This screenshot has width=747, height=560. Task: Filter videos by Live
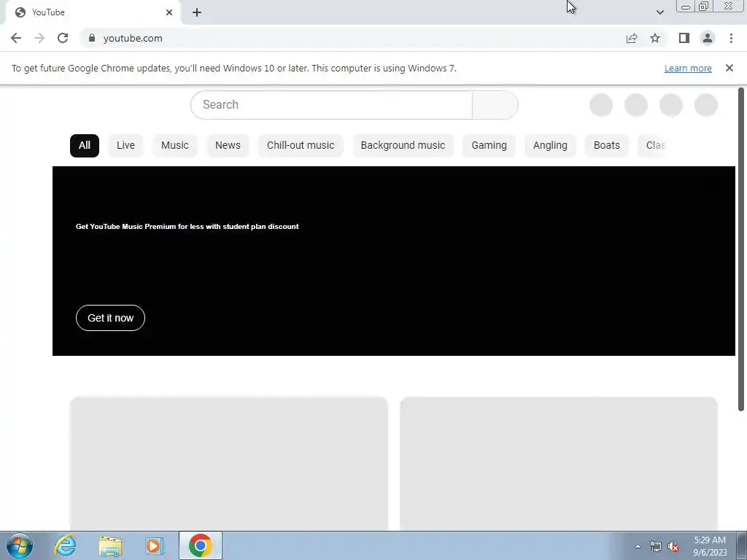pos(125,145)
